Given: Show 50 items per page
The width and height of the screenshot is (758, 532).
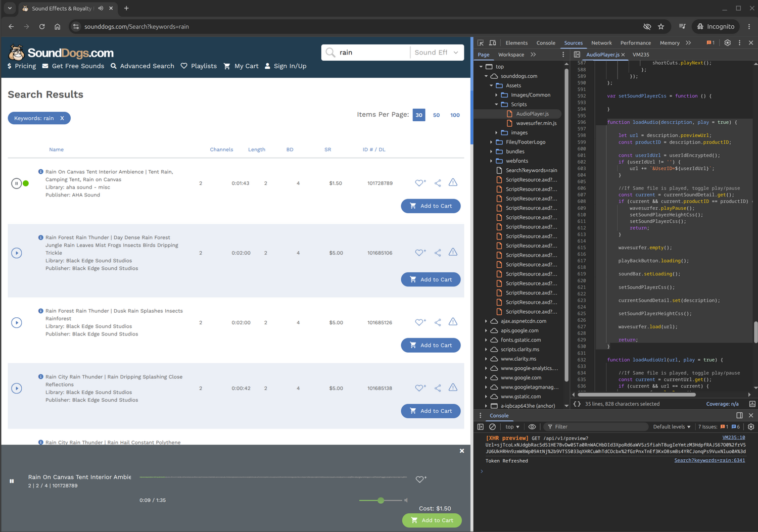Looking at the screenshot, I should [436, 115].
